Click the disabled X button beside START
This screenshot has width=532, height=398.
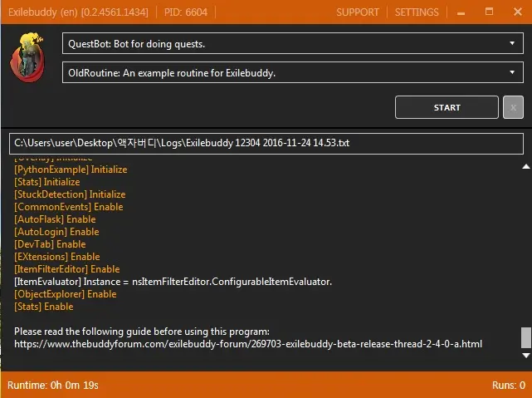coord(513,107)
